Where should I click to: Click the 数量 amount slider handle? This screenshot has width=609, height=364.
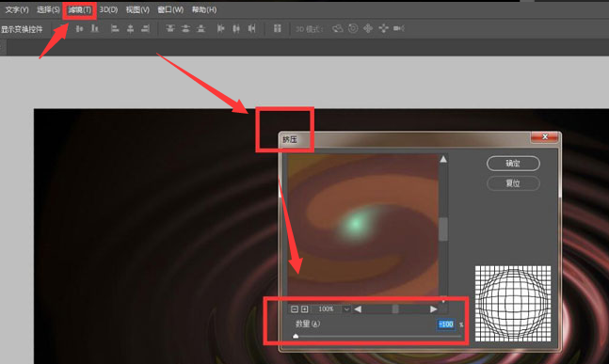point(296,336)
